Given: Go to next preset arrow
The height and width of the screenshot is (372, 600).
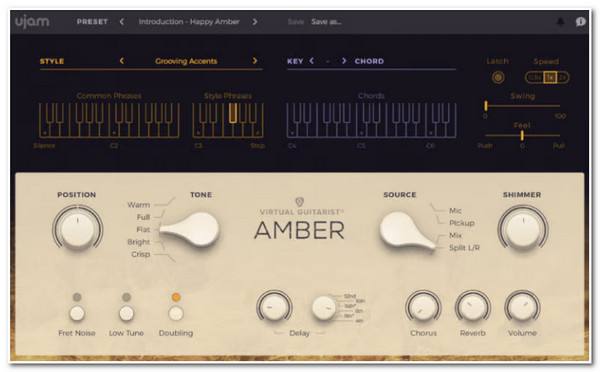Looking at the screenshot, I should [255, 22].
